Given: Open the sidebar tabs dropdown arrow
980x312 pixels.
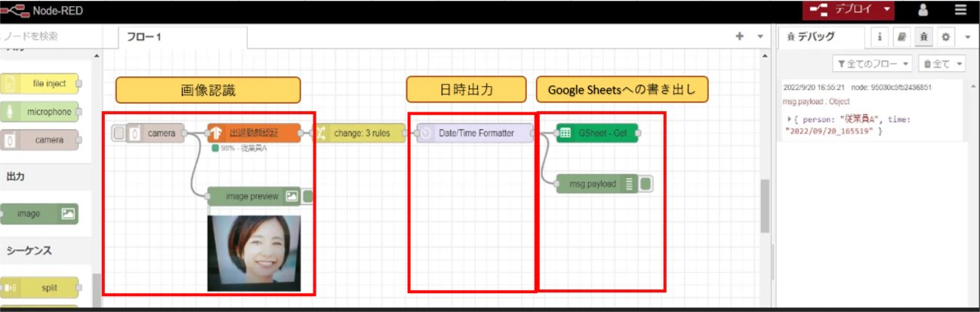Looking at the screenshot, I should click(967, 36).
